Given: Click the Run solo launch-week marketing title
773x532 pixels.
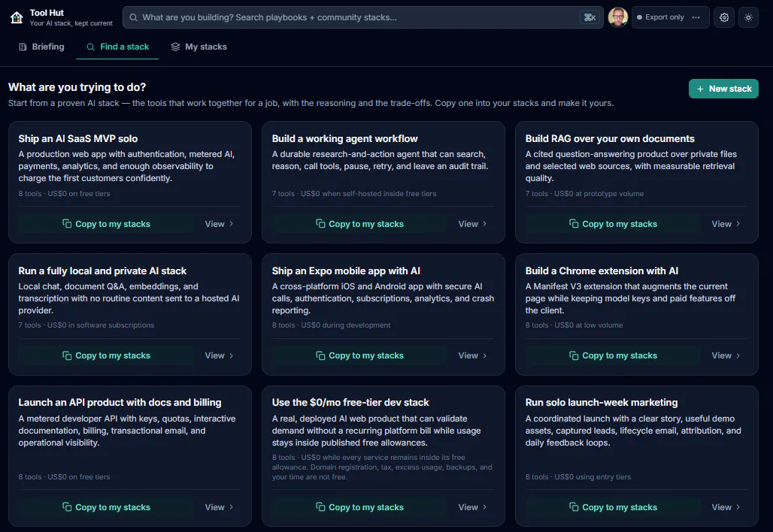Looking at the screenshot, I should pos(602,403).
